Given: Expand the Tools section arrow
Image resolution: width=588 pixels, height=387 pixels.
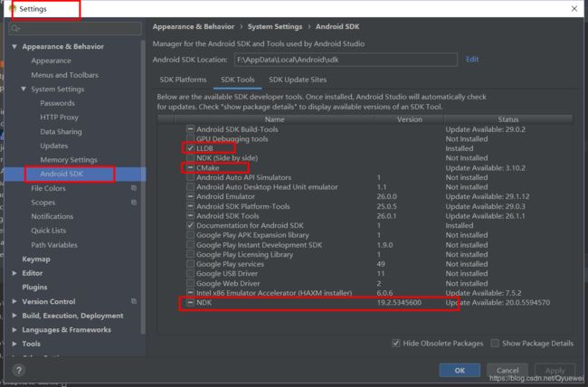Looking at the screenshot, I should [x=14, y=344].
